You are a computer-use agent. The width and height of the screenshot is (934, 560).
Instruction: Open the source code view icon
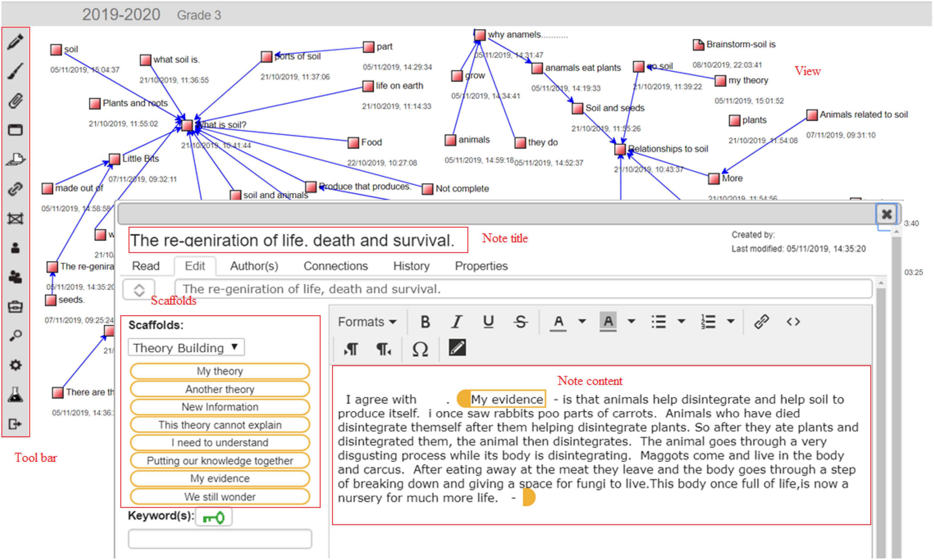[793, 322]
